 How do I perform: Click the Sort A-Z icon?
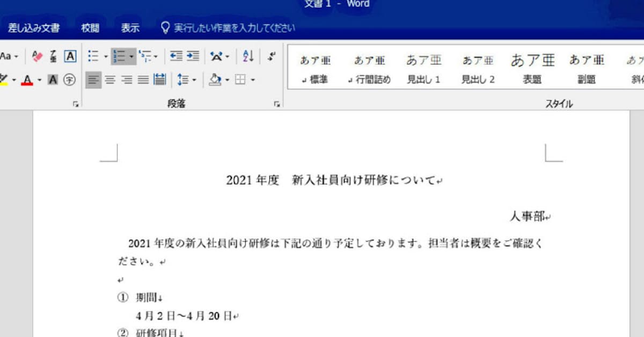click(248, 56)
